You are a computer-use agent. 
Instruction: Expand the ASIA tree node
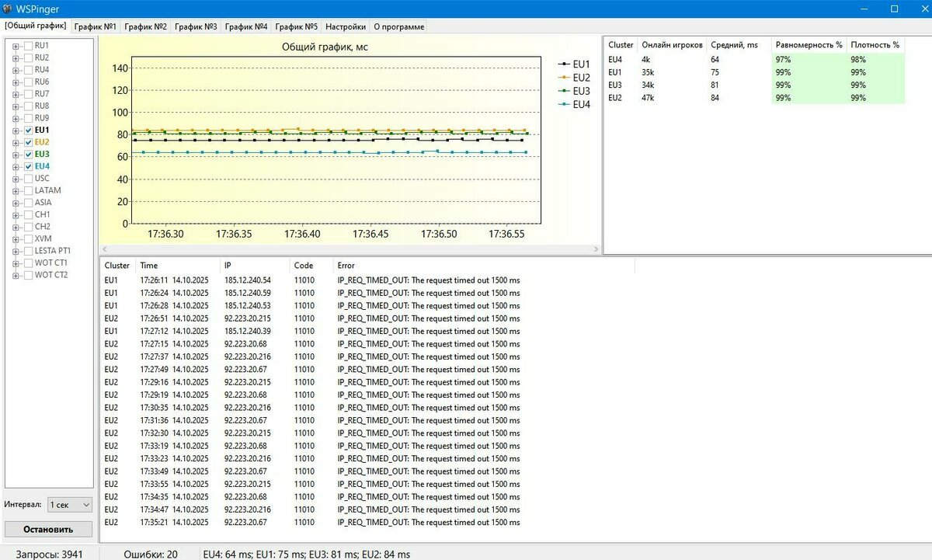(x=16, y=203)
